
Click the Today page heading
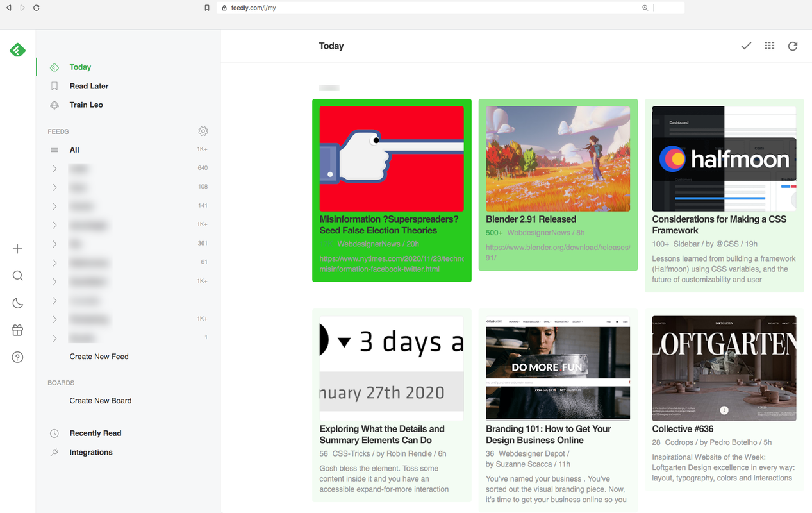[331, 46]
